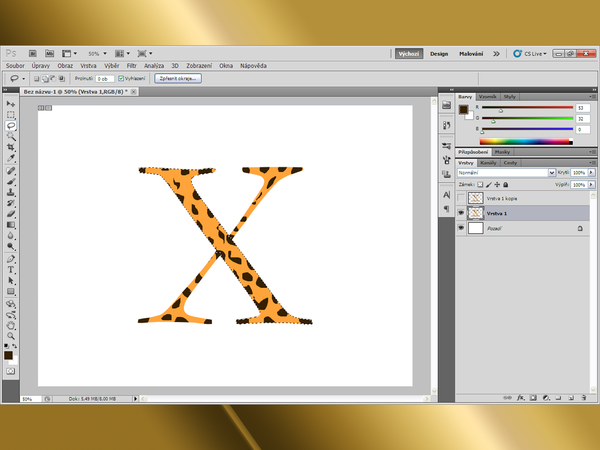Hide the Vrstva 1 layer
This screenshot has height=450, width=600.
pos(461,213)
